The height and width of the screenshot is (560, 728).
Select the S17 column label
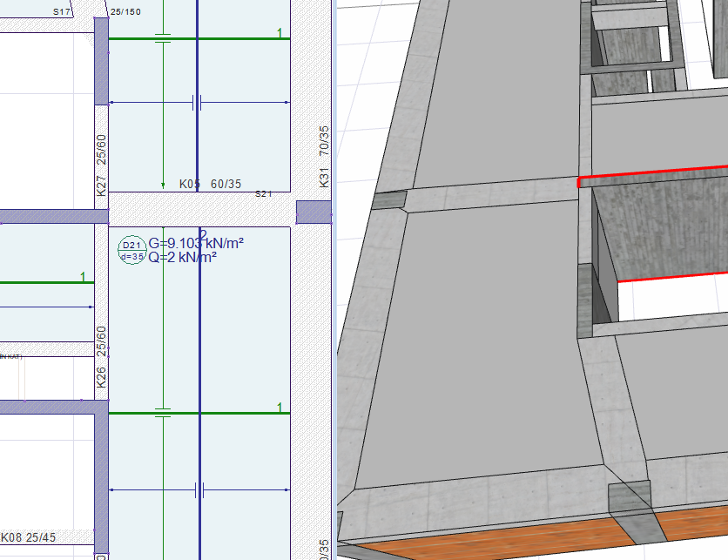pos(61,11)
